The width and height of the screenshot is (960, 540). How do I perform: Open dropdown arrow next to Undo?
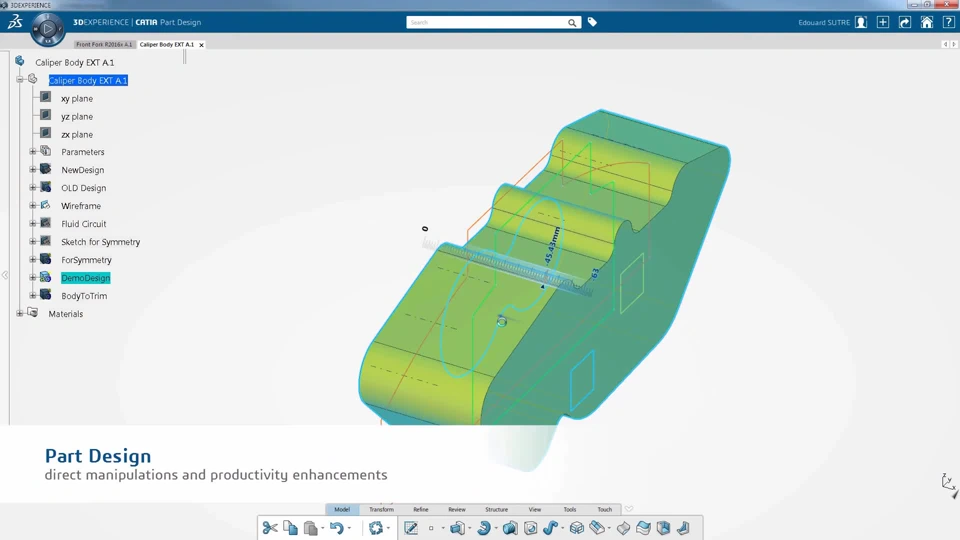[349, 528]
